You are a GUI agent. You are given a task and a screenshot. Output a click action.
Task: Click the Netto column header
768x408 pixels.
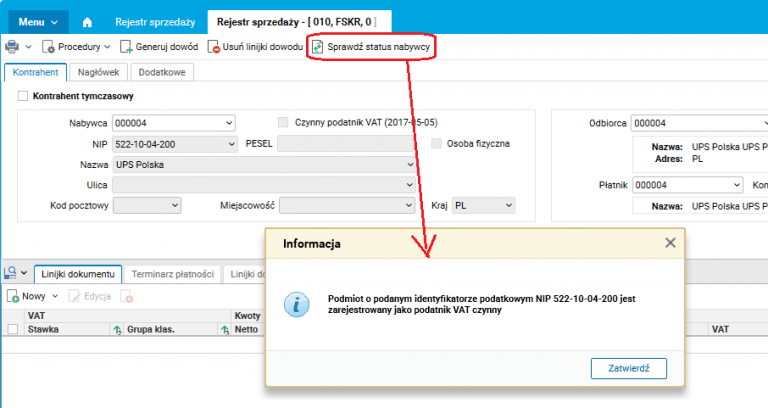pyautogui.click(x=246, y=329)
